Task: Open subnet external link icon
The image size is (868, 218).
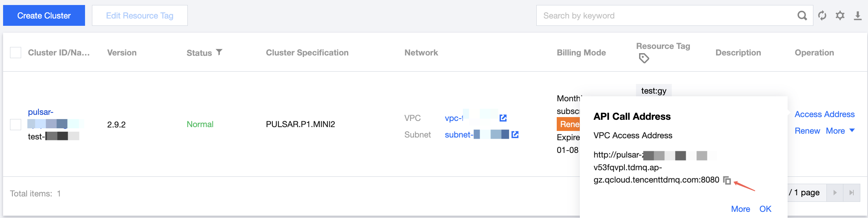Action: (x=515, y=134)
